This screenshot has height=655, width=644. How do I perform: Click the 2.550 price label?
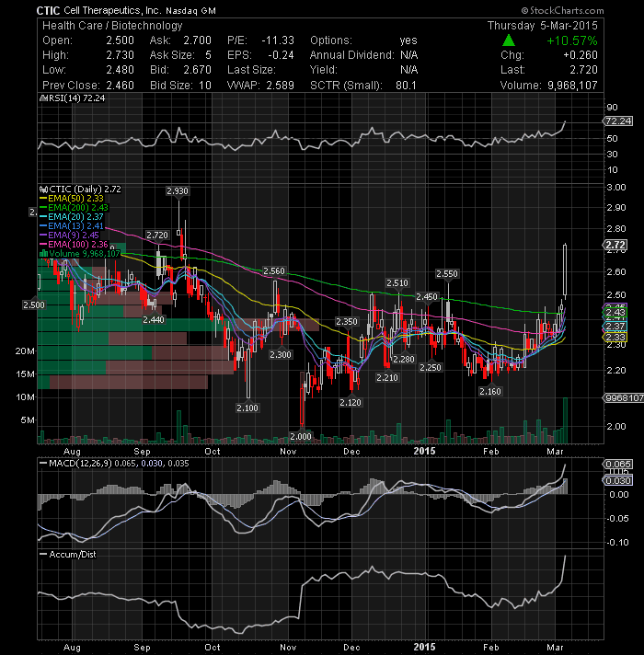click(447, 273)
